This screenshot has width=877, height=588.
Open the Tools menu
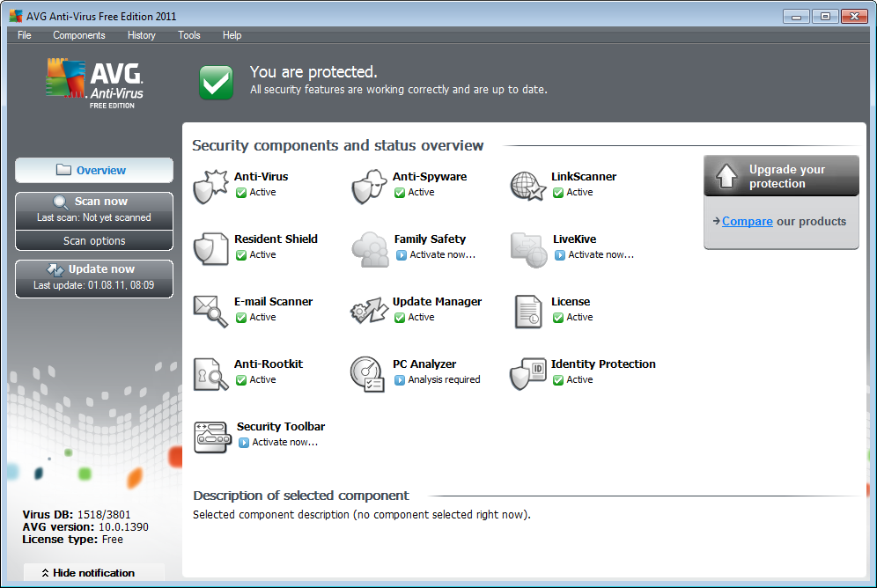pos(188,35)
